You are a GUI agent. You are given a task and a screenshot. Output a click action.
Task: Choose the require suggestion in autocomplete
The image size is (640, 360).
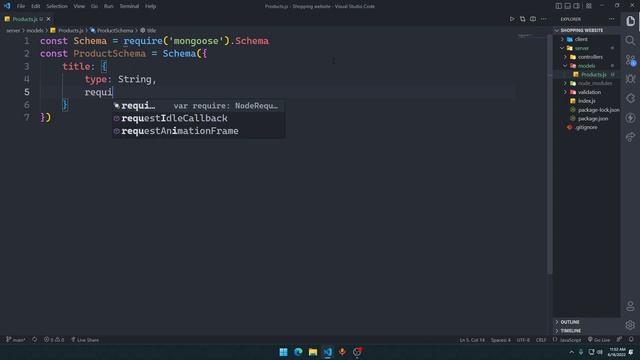pyautogui.click(x=199, y=106)
